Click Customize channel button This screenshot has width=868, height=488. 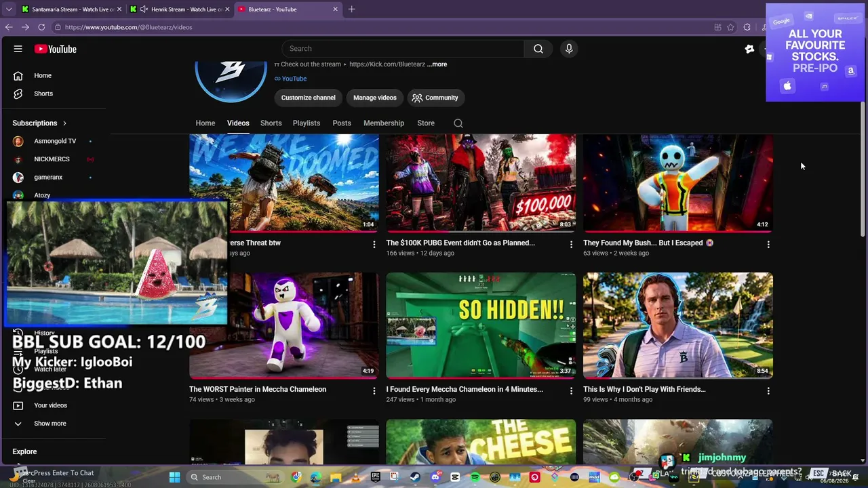point(309,98)
